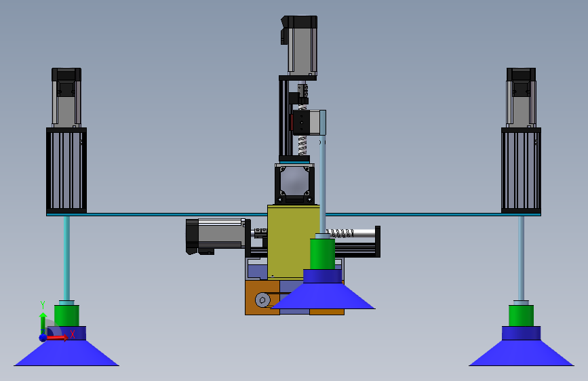Click the red X axis arrow of the triad
The image size is (588, 381).
point(57,338)
